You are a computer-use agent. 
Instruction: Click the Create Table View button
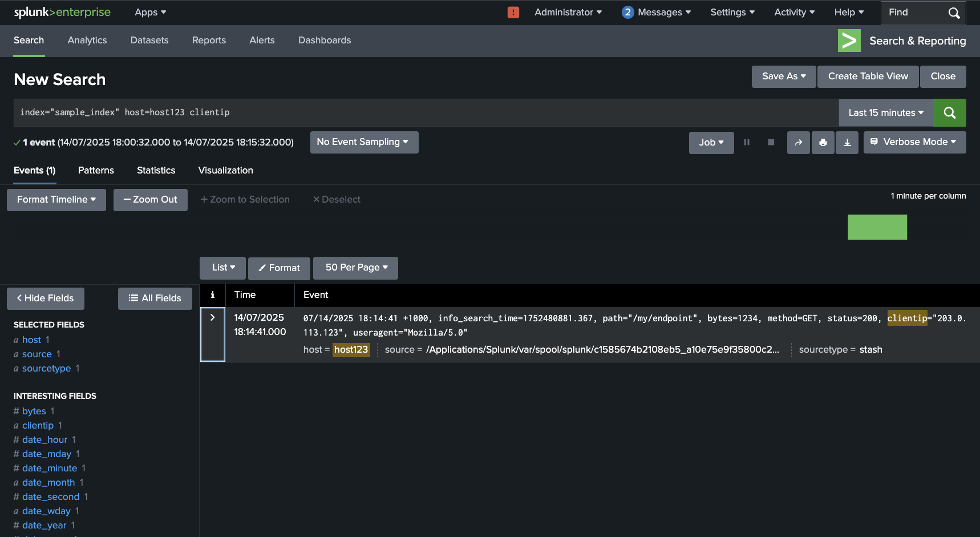point(868,76)
